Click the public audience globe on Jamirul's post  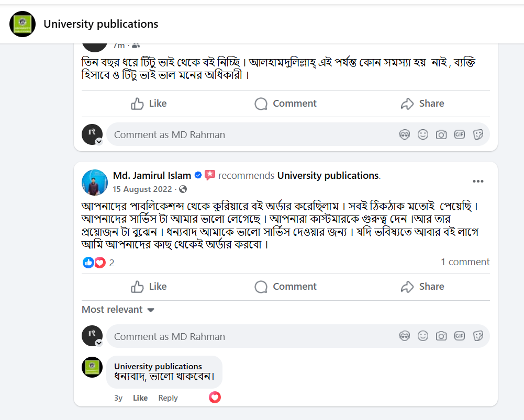click(x=184, y=188)
